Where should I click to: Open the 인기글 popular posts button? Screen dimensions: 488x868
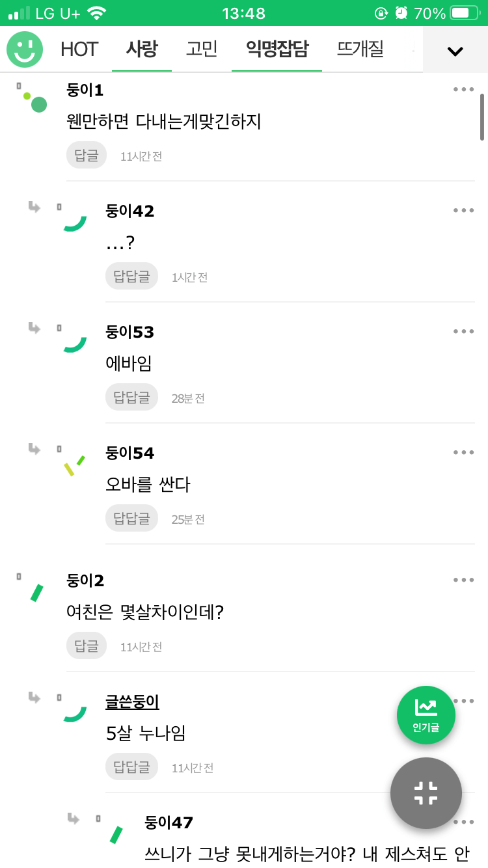tap(426, 715)
